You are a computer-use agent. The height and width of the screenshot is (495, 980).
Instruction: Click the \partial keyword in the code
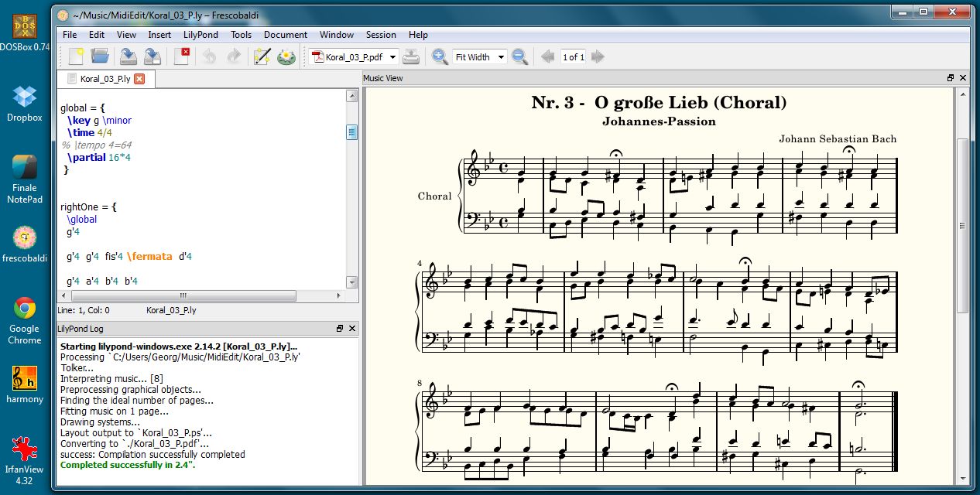[86, 157]
